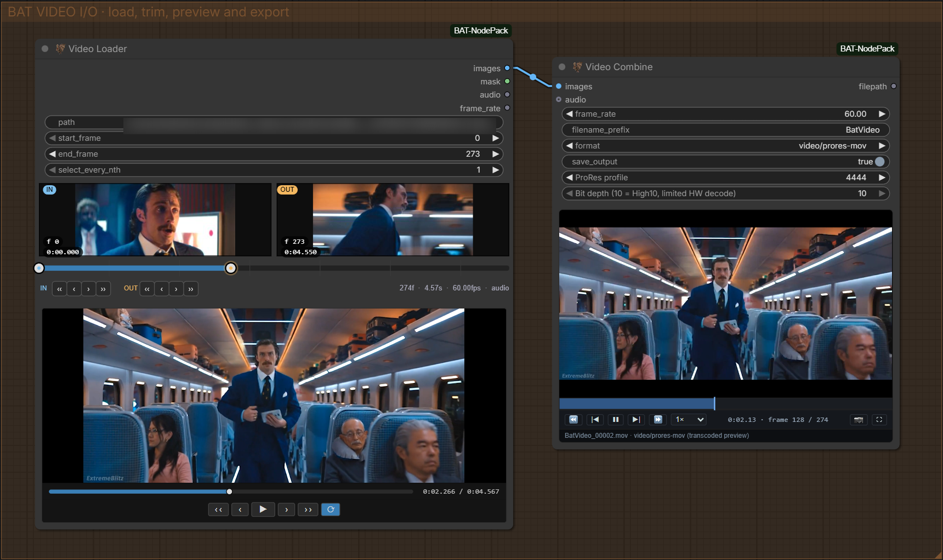Click the IN trim handle on range slider
The height and width of the screenshot is (560, 943).
(39, 268)
